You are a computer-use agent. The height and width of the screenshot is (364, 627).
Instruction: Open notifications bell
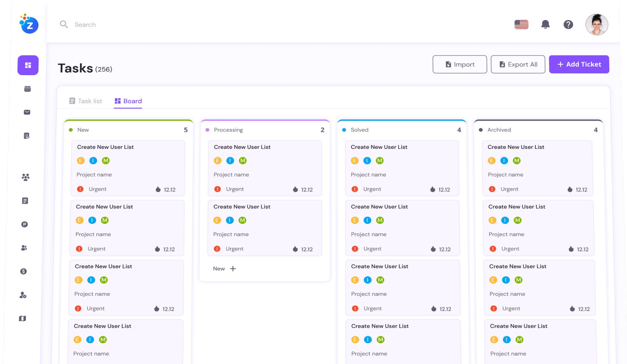coord(546,24)
